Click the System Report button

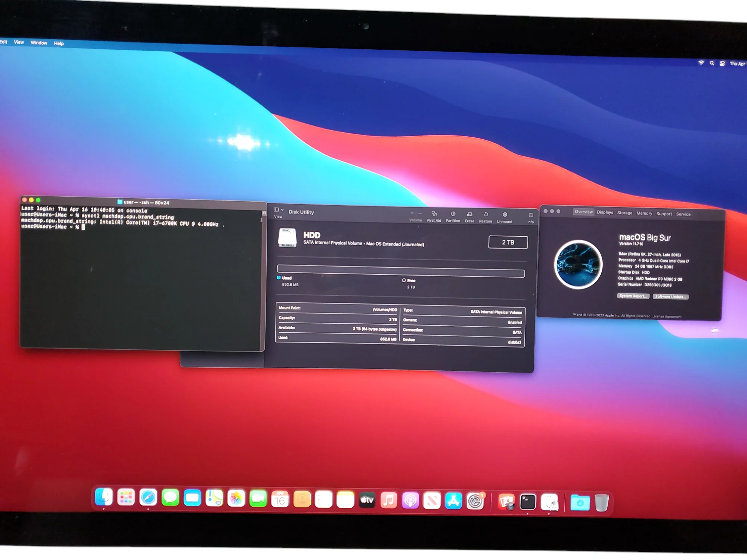(633, 296)
